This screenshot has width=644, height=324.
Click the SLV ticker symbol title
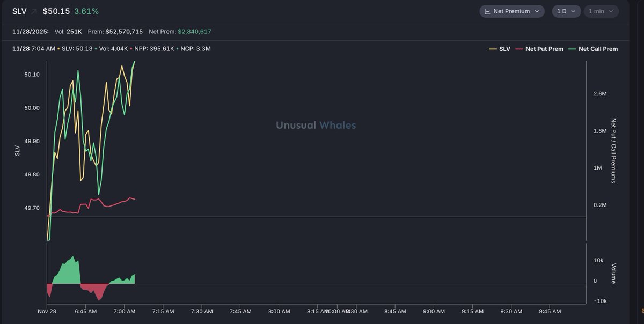tap(19, 11)
